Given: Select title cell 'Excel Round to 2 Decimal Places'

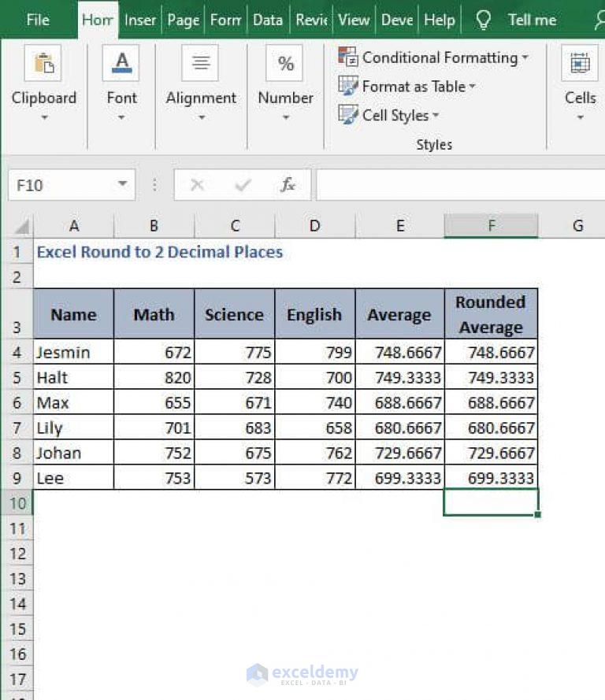Looking at the screenshot, I should tap(159, 252).
